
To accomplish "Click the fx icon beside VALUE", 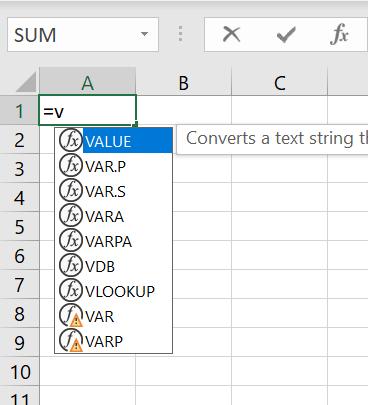I will click(71, 140).
